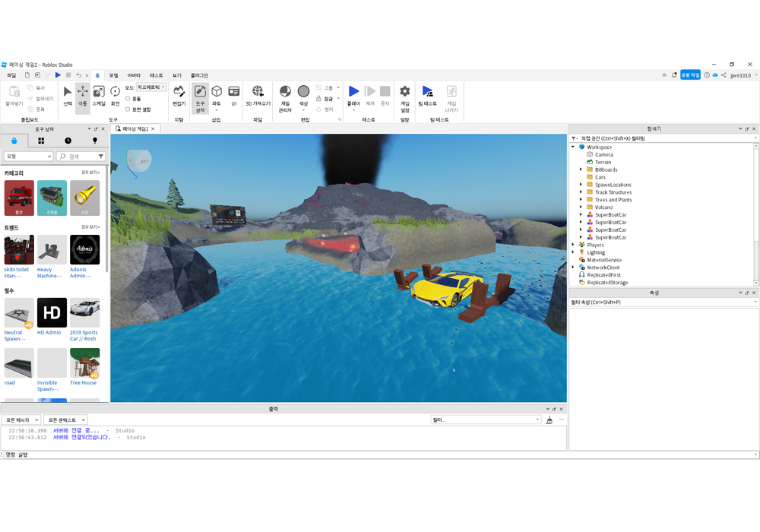The width and height of the screenshot is (760, 532).
Task: Open the 색상 (Color) picker dropdown
Action: (303, 110)
